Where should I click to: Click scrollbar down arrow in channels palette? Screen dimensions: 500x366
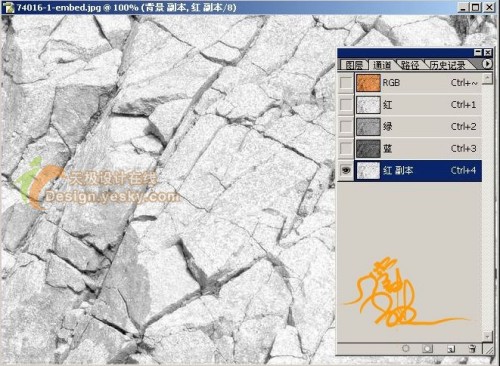[x=487, y=336]
